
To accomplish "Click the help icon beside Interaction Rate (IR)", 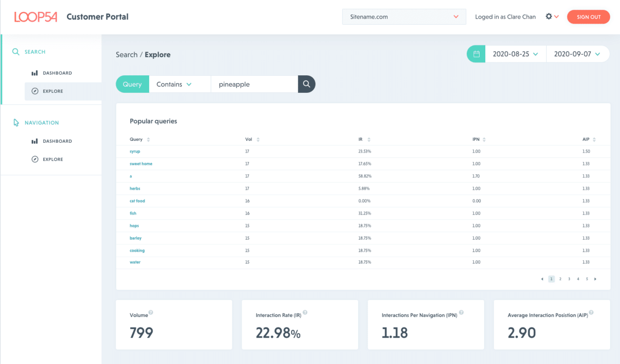I will (305, 312).
